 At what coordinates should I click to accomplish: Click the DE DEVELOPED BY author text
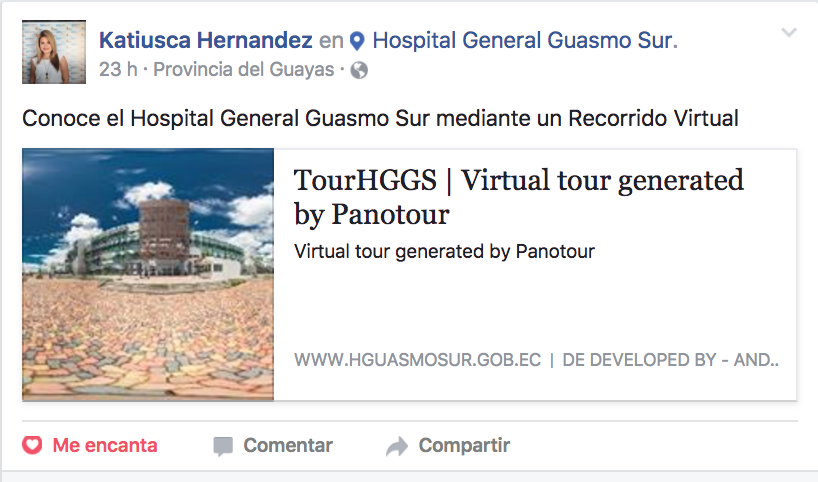pos(670,360)
